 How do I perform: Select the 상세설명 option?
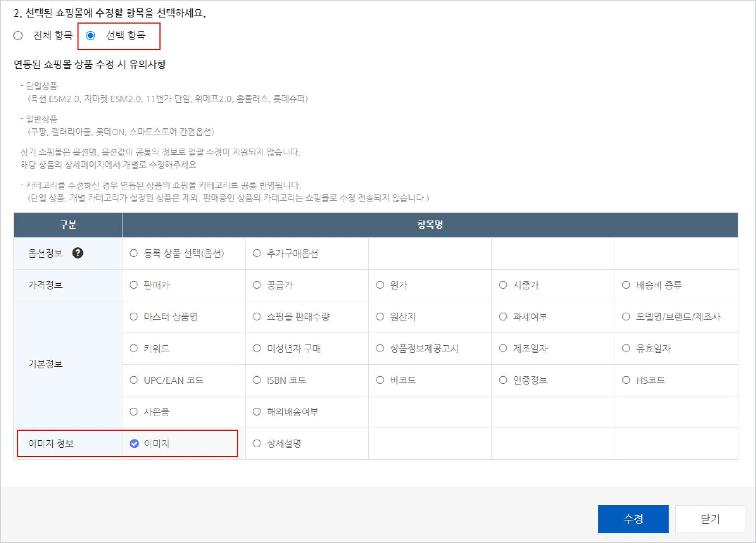257,443
